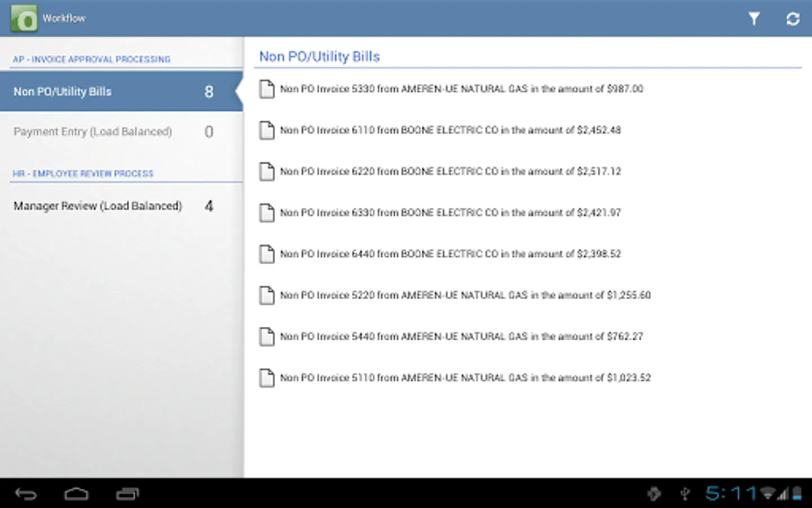Tap the AP - Invoice Approval Processing header
812x508 pixels.
point(91,59)
